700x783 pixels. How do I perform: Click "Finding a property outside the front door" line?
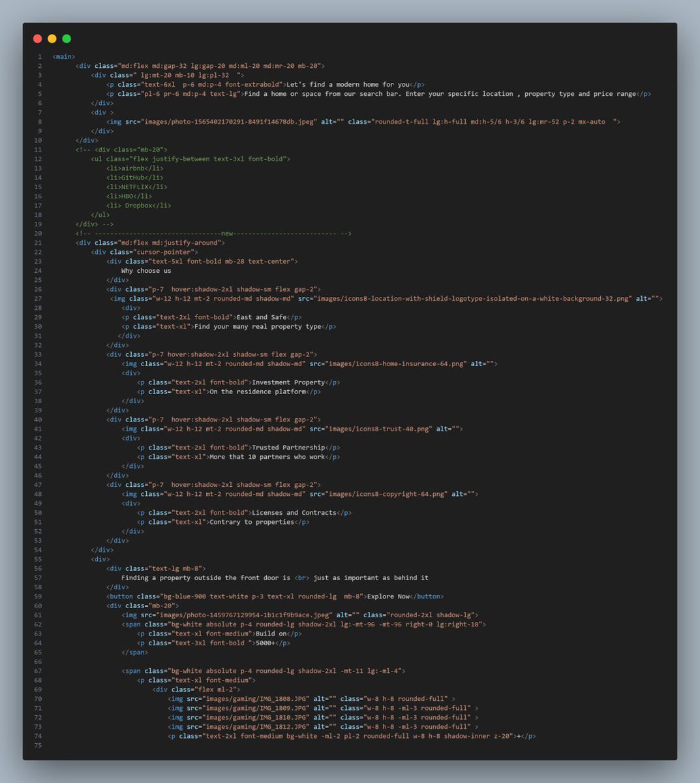pos(275,578)
